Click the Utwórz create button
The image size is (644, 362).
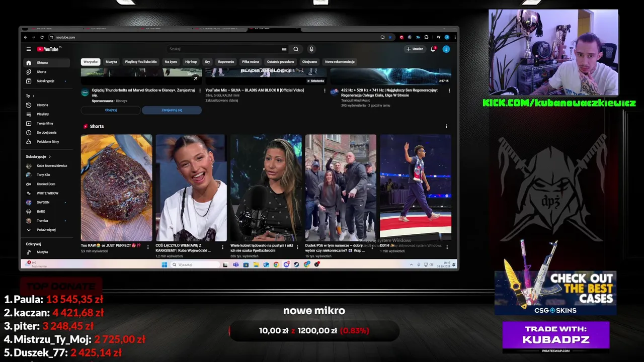(415, 49)
